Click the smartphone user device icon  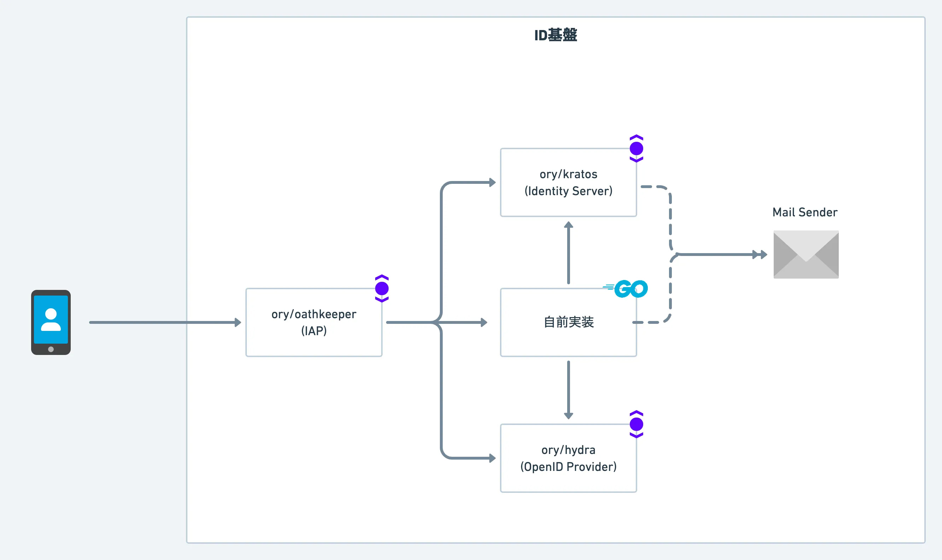tap(51, 322)
